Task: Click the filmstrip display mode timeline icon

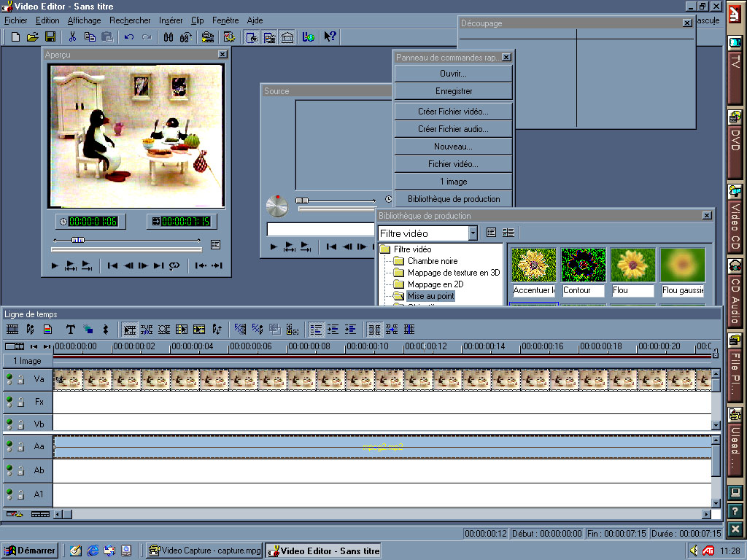Action: click(x=12, y=329)
